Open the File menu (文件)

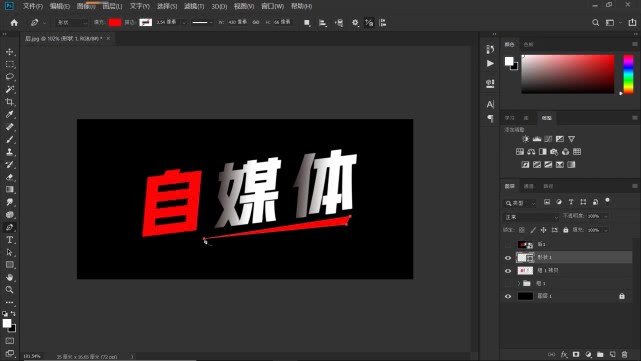(33, 6)
